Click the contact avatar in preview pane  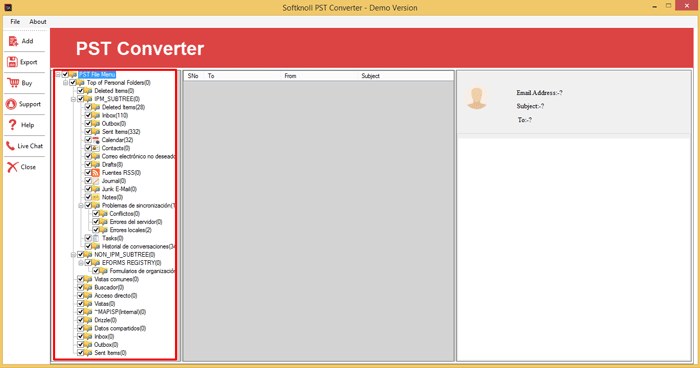pos(477,97)
